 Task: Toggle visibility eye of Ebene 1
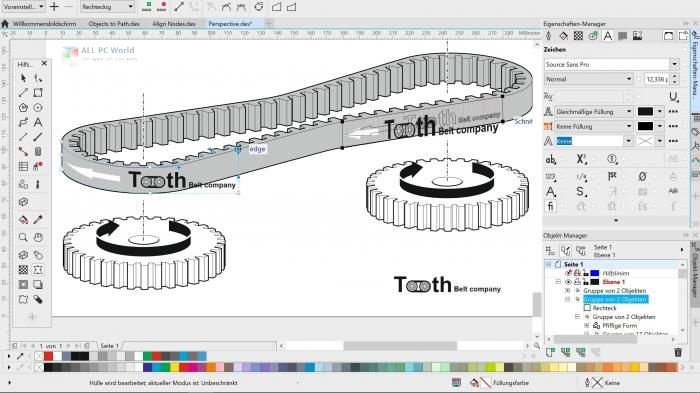pyautogui.click(x=568, y=282)
